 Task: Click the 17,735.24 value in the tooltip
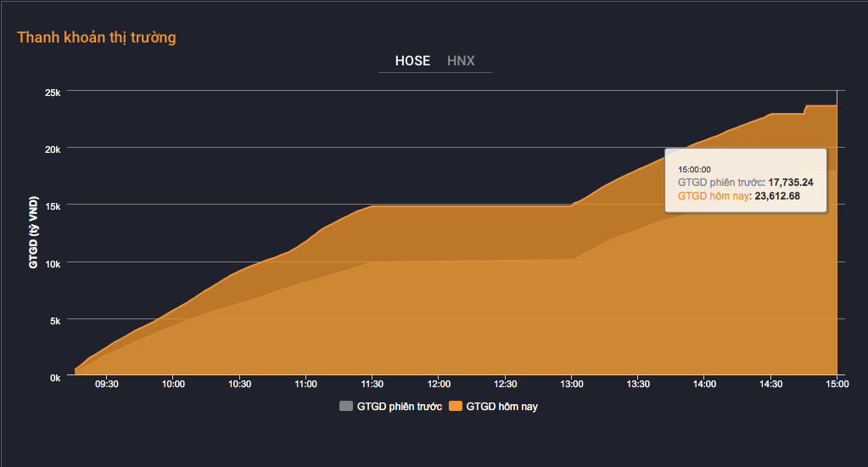(790, 183)
